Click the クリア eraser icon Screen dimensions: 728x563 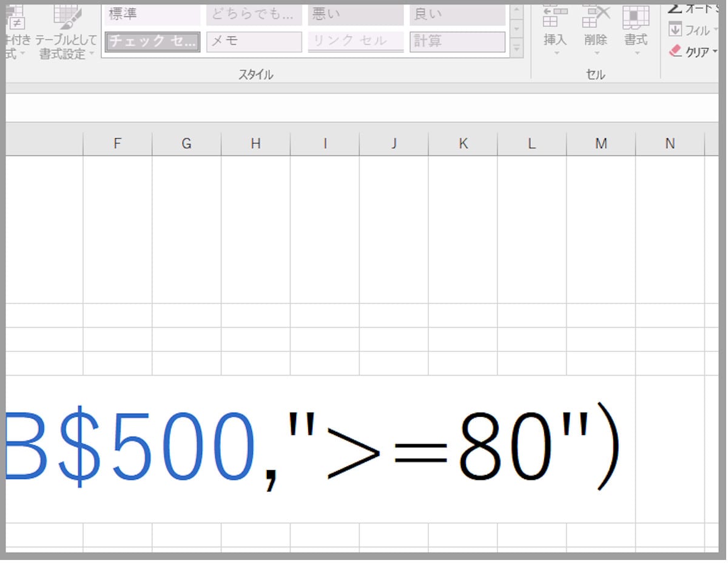pos(675,52)
